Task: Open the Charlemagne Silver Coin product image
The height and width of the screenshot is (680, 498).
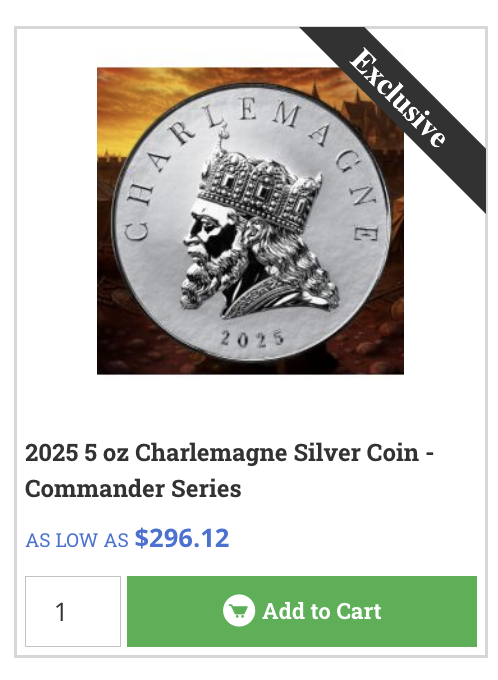Action: pyautogui.click(x=250, y=221)
